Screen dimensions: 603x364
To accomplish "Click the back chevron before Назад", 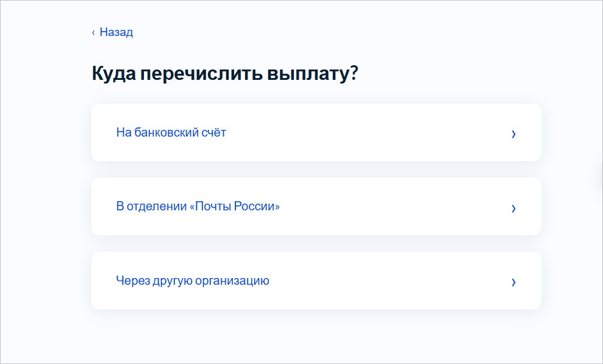I will click(x=93, y=33).
